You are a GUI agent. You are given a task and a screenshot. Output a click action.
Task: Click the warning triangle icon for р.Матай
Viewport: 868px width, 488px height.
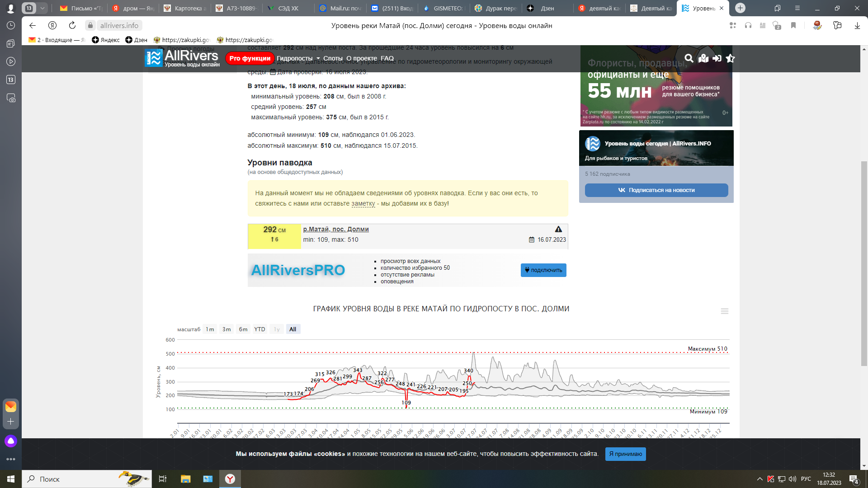click(x=558, y=229)
